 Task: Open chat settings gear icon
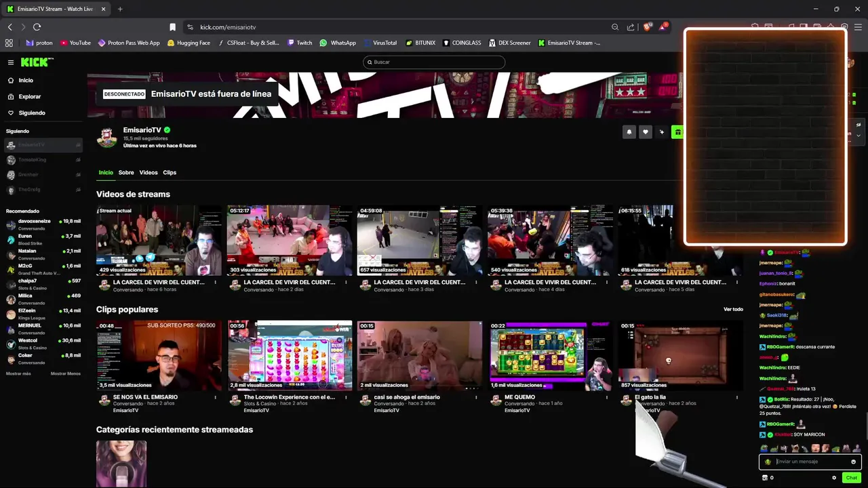click(834, 478)
